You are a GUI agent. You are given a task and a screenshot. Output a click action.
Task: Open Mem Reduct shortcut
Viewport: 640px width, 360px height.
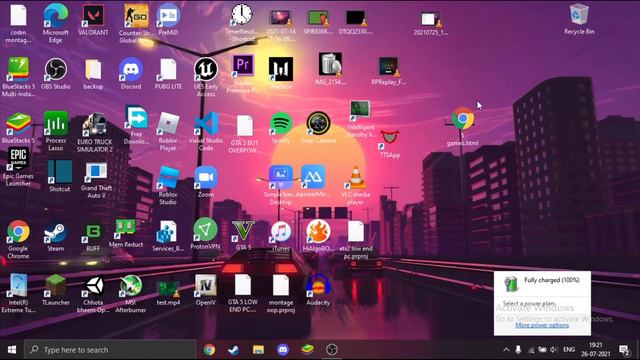click(126, 228)
